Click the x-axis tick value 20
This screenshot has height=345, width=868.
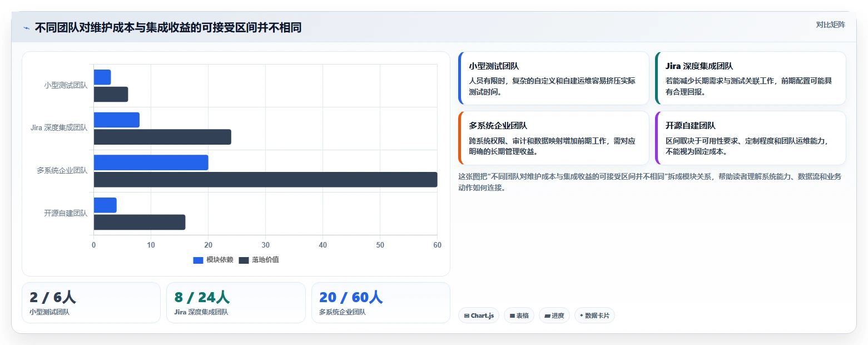click(x=208, y=245)
